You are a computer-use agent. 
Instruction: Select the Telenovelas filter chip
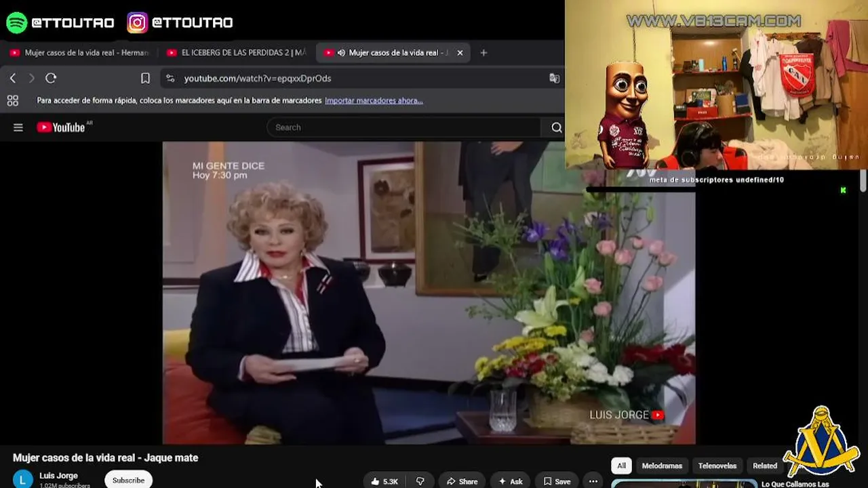pos(717,466)
